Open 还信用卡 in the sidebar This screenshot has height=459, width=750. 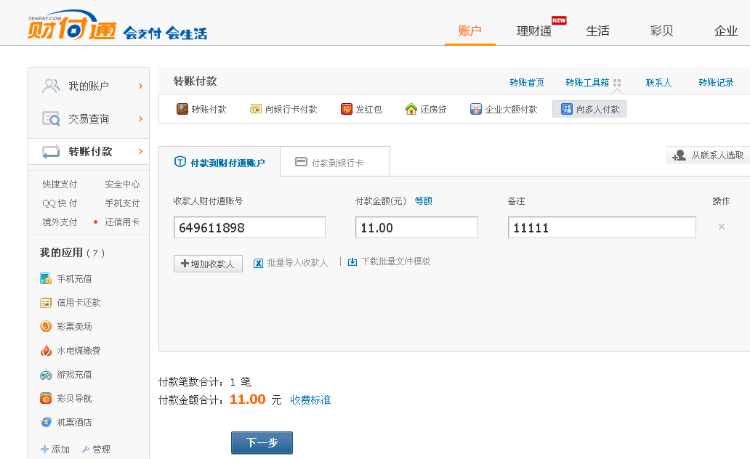click(122, 222)
